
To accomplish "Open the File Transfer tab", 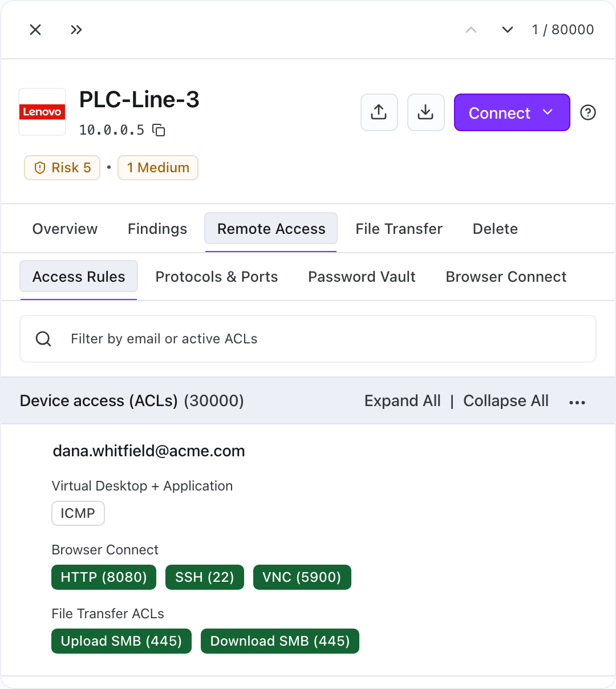I will click(399, 229).
